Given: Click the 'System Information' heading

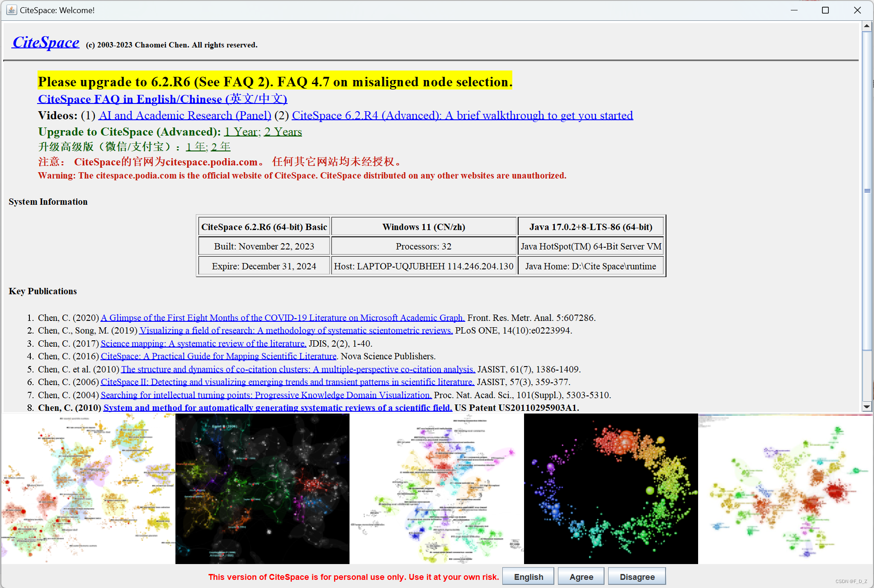Looking at the screenshot, I should [x=48, y=202].
